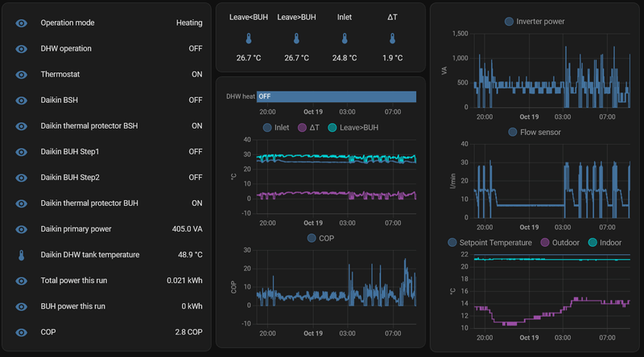Click the Thermostat row eye icon
644x357 pixels.
[x=22, y=74]
